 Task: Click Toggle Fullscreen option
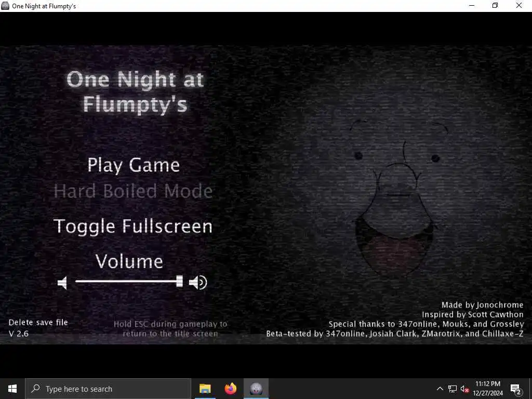tap(133, 227)
